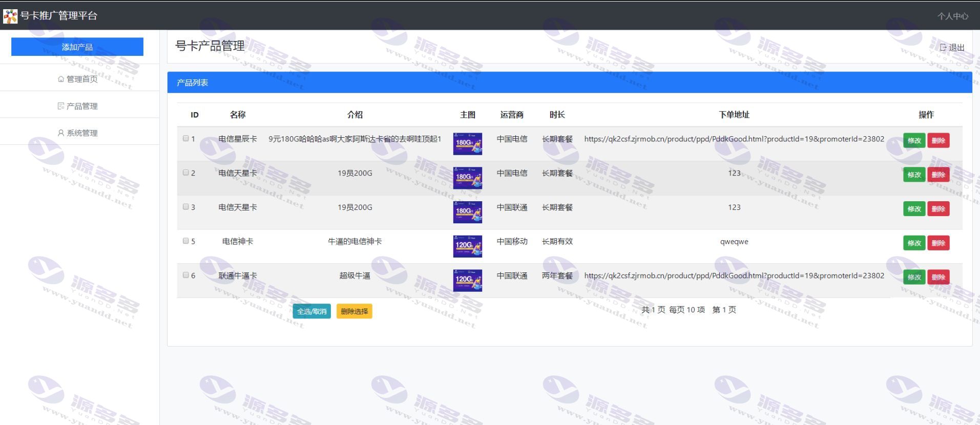Click 修改 for product ID 3
Viewport: 980px width, 425px height.
pos(914,209)
